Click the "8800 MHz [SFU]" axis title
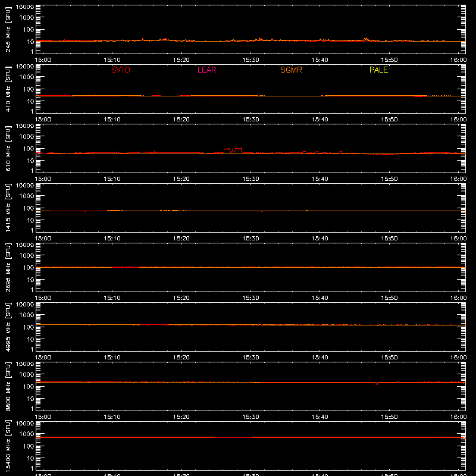The width and height of the screenshot is (476, 476). [8, 387]
